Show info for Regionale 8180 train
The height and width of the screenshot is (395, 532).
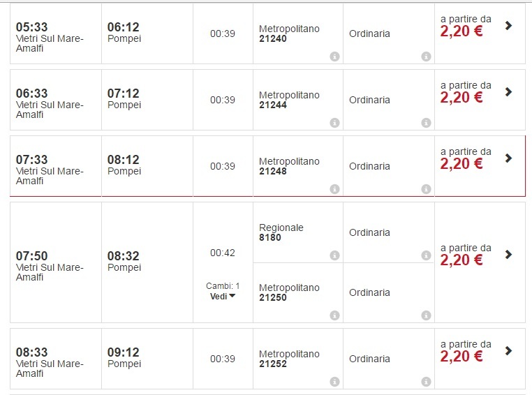[x=334, y=255]
